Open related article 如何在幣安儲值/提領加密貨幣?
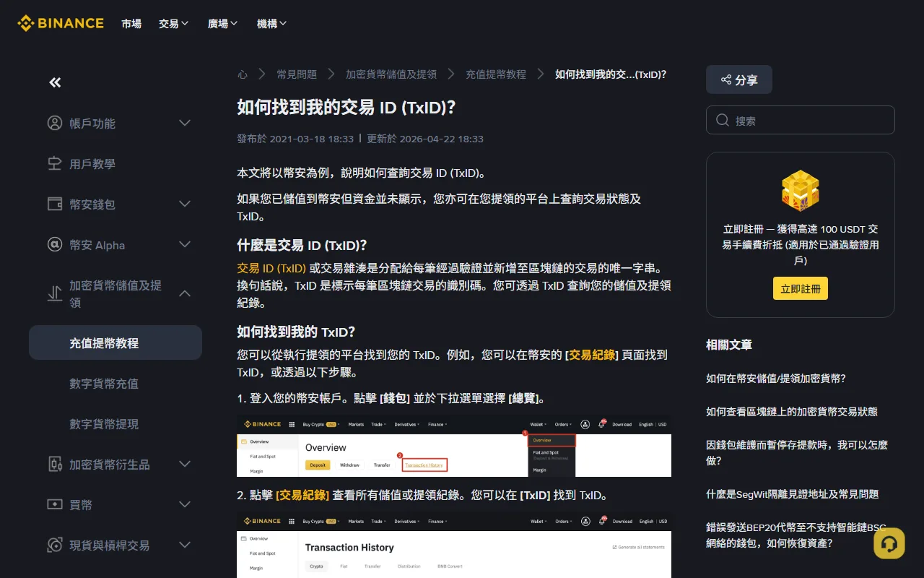The height and width of the screenshot is (578, 924). coord(776,378)
